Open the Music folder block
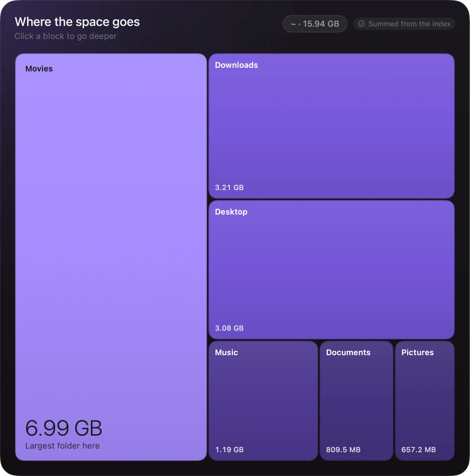The height and width of the screenshot is (476, 470). [263, 401]
